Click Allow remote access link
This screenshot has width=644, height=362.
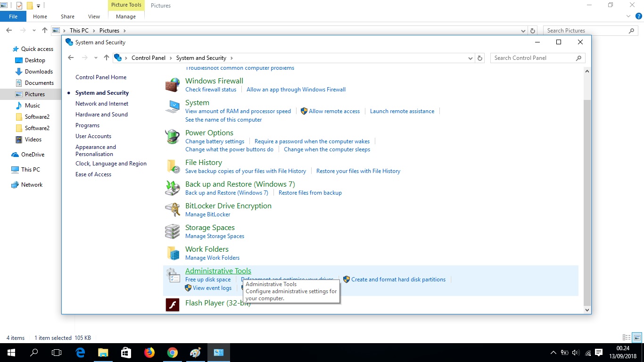click(x=334, y=111)
